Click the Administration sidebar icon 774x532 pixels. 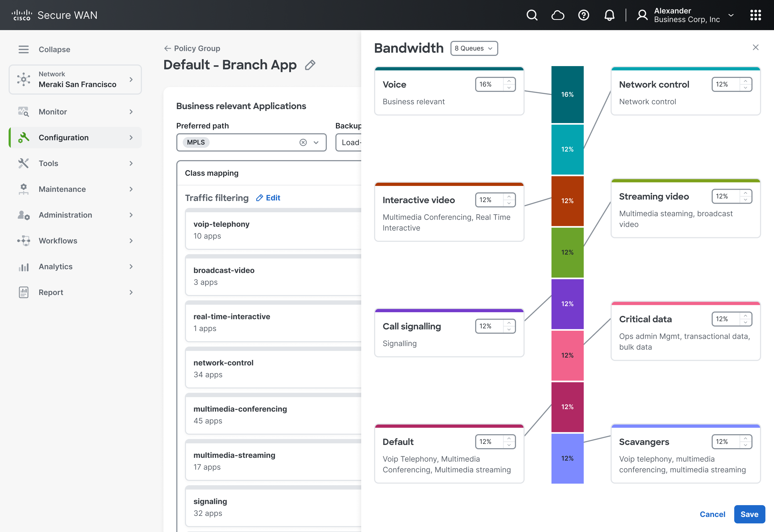pyautogui.click(x=23, y=215)
